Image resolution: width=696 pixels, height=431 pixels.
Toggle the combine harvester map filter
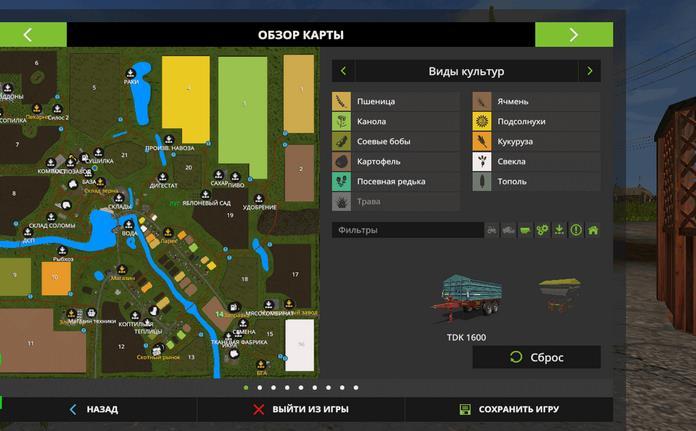509,230
